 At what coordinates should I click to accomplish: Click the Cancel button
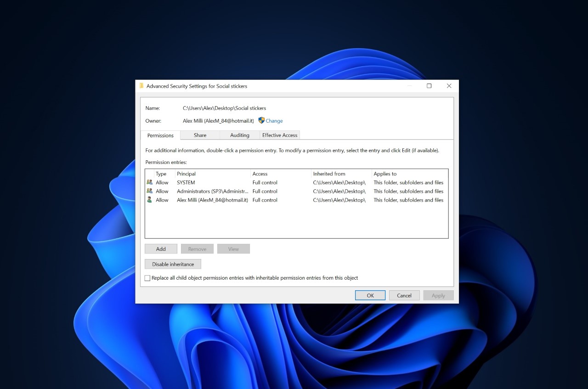click(x=404, y=295)
